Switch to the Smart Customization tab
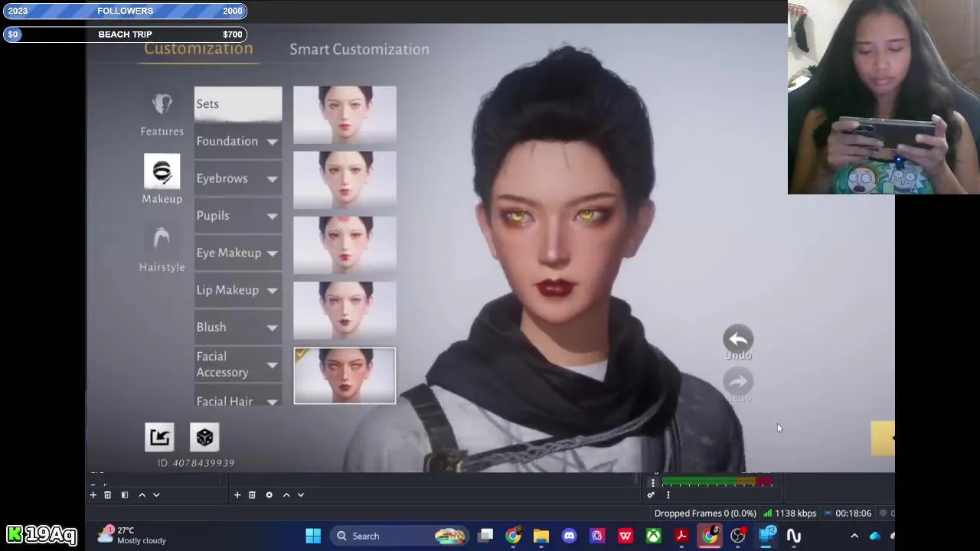Screen dimensions: 980x551 359,49
